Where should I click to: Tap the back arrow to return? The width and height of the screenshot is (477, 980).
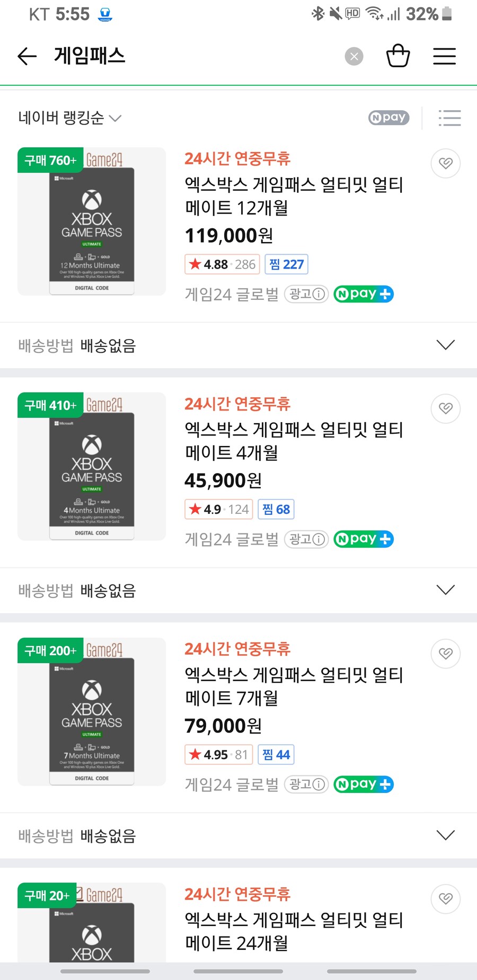[x=26, y=56]
